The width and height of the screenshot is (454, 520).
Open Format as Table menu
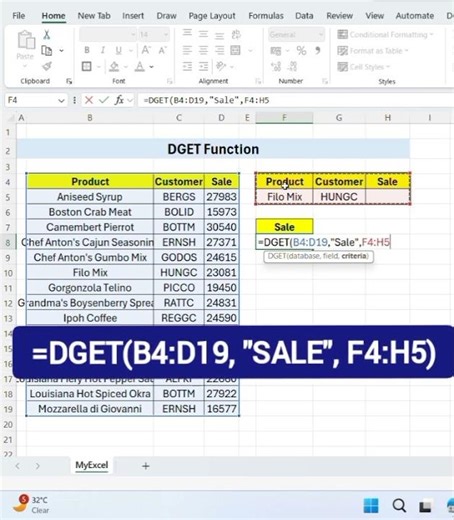[x=373, y=51]
